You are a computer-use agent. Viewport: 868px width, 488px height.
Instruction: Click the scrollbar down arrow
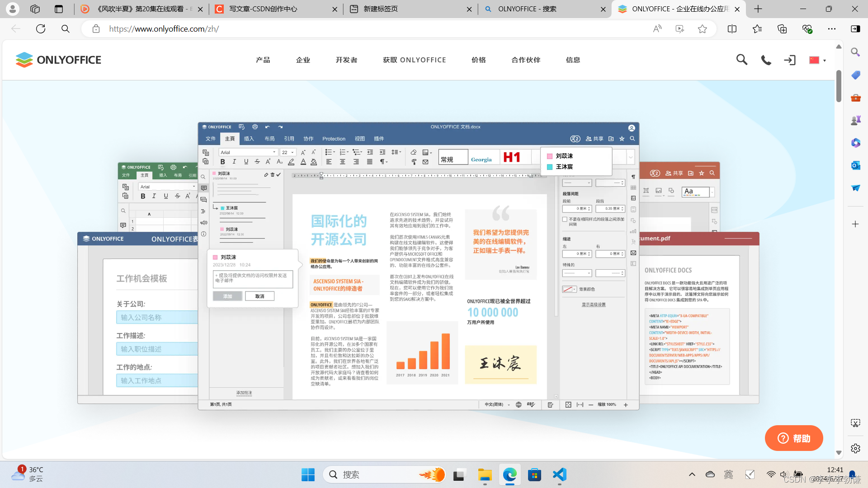[839, 453]
